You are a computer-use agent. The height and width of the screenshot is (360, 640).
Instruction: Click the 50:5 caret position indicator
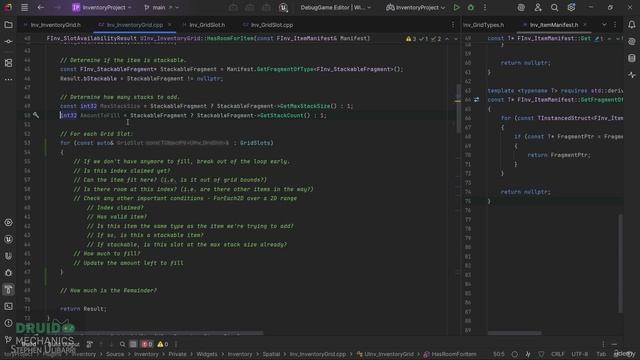click(x=498, y=354)
